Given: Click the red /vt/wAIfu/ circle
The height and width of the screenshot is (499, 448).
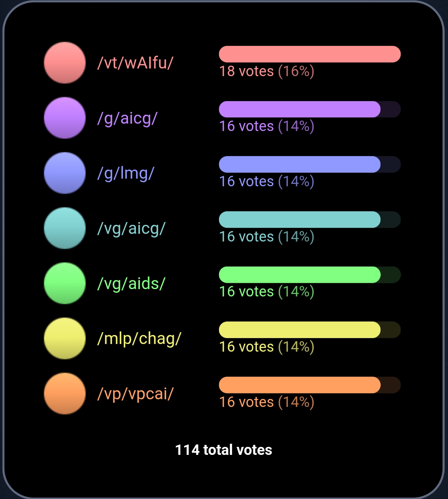Looking at the screenshot, I should (65, 63).
